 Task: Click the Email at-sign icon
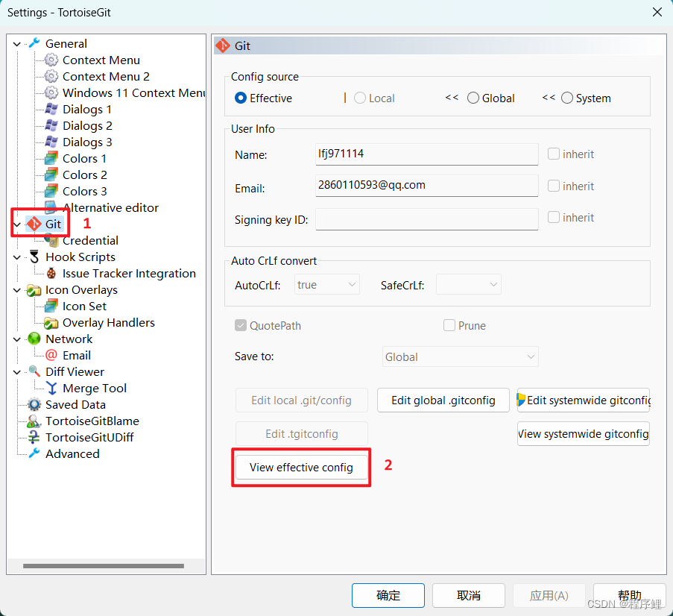pos(51,355)
